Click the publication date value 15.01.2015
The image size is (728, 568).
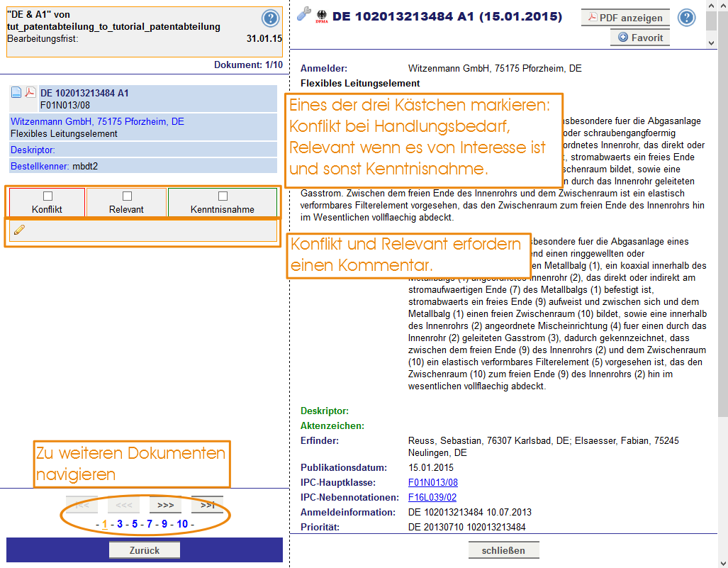pyautogui.click(x=431, y=468)
